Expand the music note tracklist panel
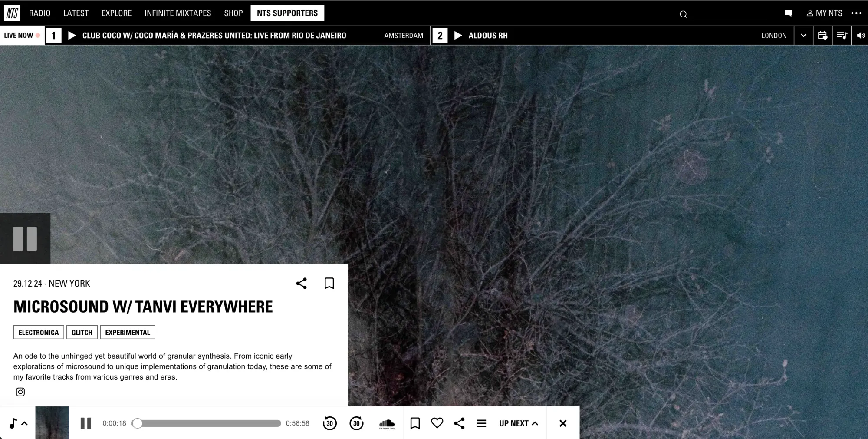 pos(18,423)
